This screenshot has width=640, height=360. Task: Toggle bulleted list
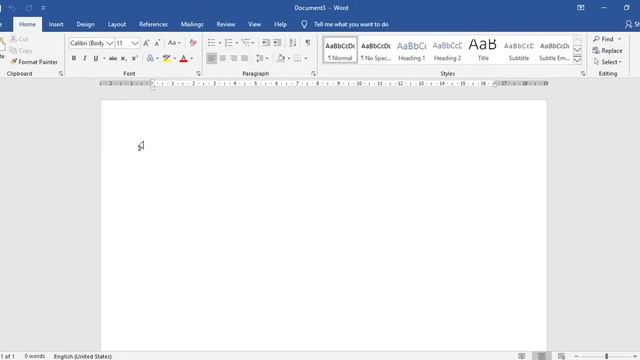coord(211,43)
